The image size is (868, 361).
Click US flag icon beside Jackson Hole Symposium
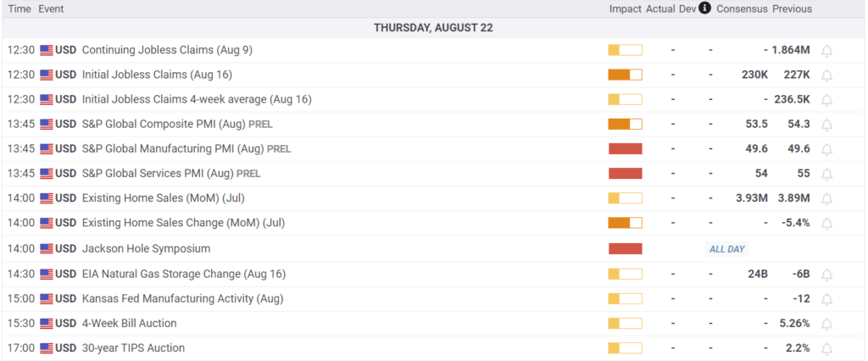pos(47,249)
